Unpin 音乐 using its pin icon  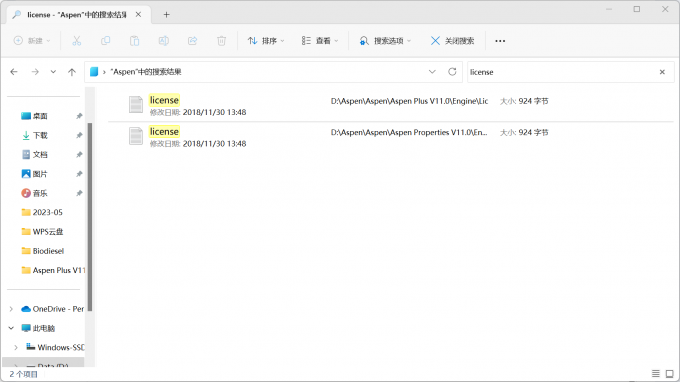click(x=79, y=193)
